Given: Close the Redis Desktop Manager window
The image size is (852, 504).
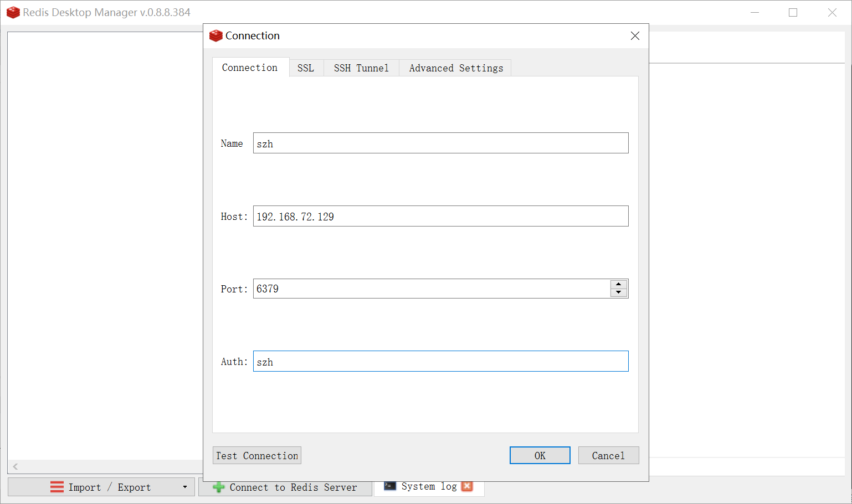Looking at the screenshot, I should pos(832,12).
